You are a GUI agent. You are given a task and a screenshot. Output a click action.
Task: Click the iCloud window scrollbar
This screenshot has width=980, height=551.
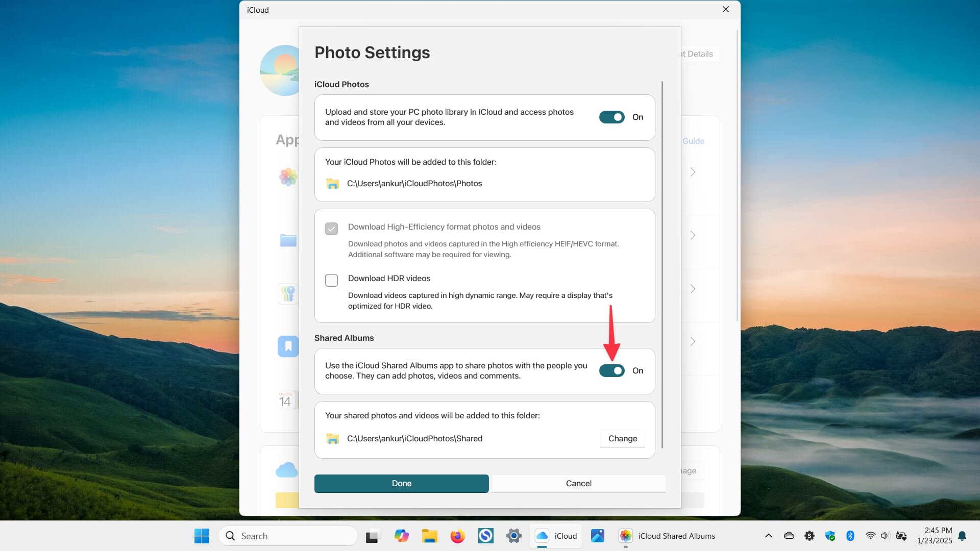pyautogui.click(x=737, y=176)
